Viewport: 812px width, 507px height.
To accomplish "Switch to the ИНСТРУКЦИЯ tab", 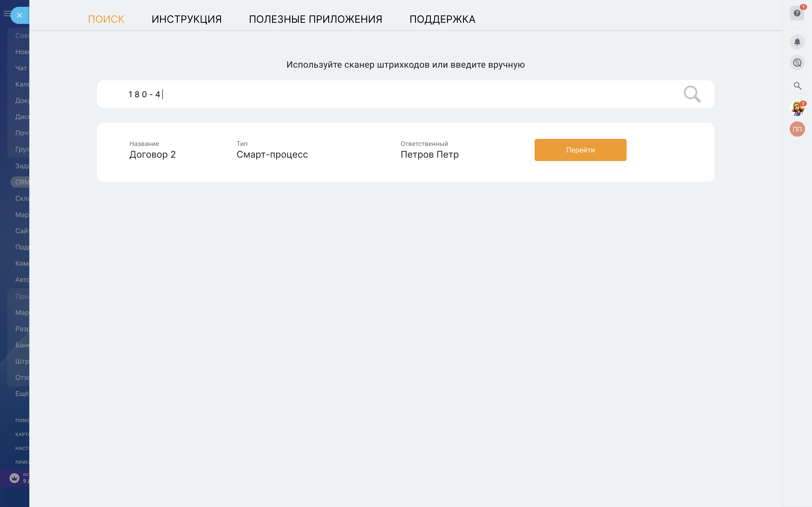I will tap(186, 19).
